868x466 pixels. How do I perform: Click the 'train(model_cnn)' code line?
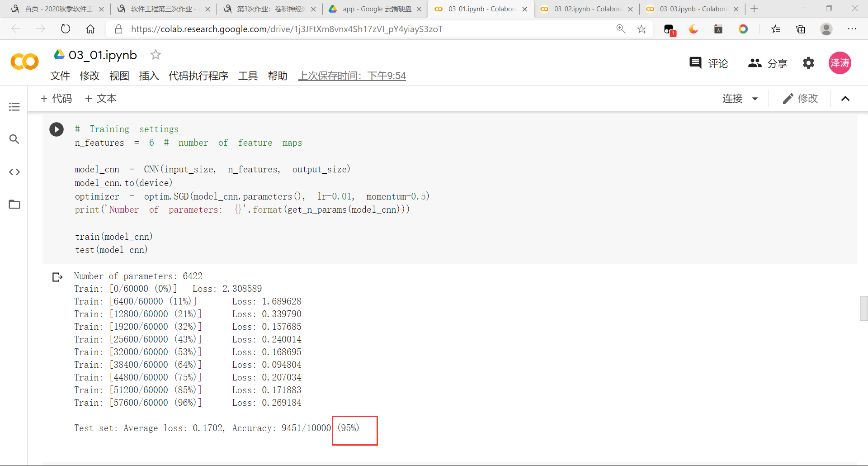pos(114,237)
